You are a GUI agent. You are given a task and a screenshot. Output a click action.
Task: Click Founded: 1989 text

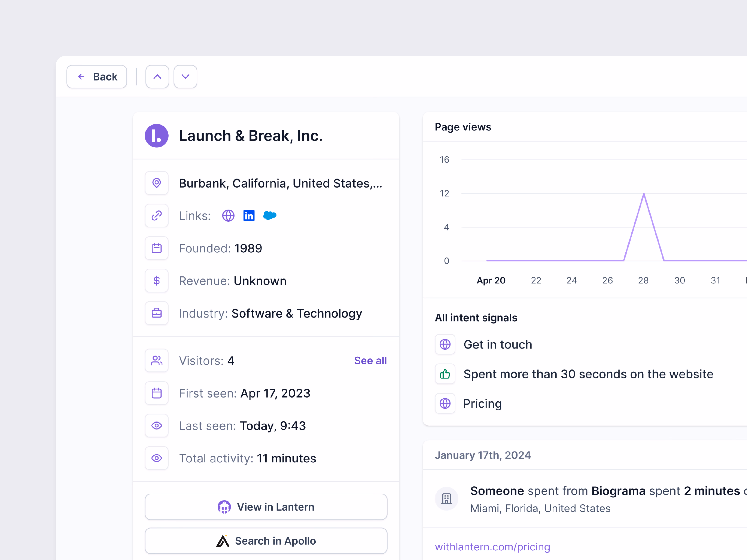[x=221, y=248]
